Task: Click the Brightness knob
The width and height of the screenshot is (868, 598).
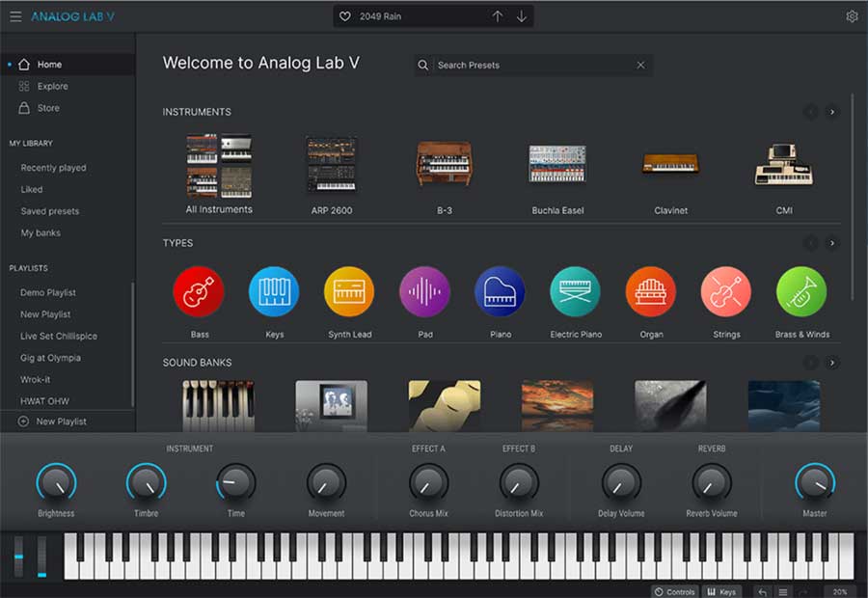Action: (56, 483)
